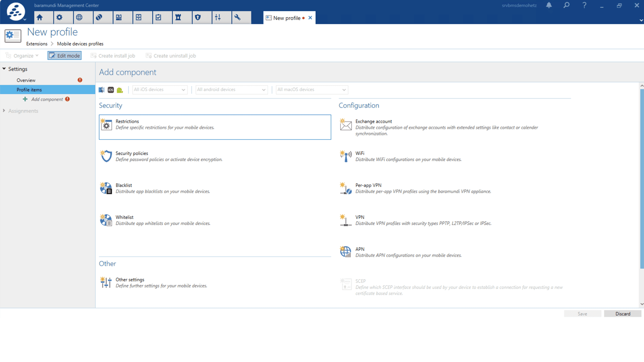Viewport: 644px width, 362px height.
Task: Collapse the Settings tree section
Action: pos(4,69)
